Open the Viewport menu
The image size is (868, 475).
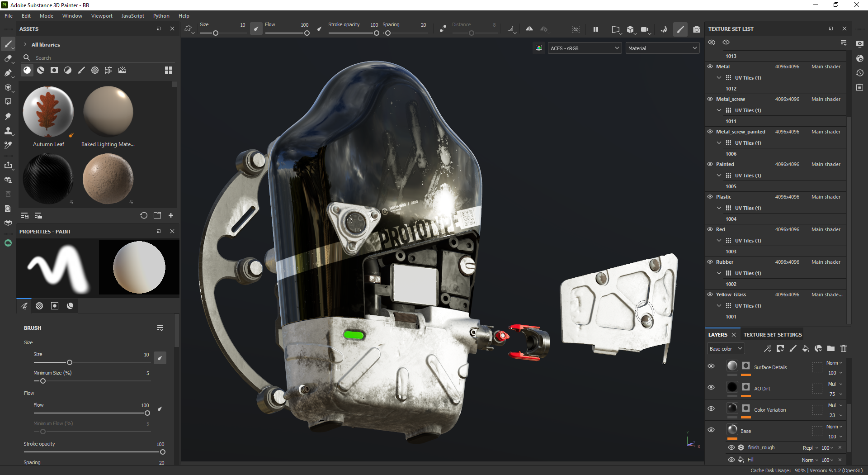pos(102,16)
